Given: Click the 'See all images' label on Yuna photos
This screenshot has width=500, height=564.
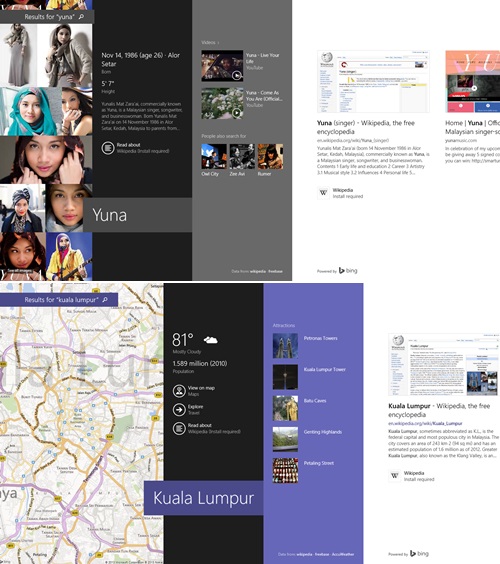Looking at the screenshot, I should click(20, 270).
